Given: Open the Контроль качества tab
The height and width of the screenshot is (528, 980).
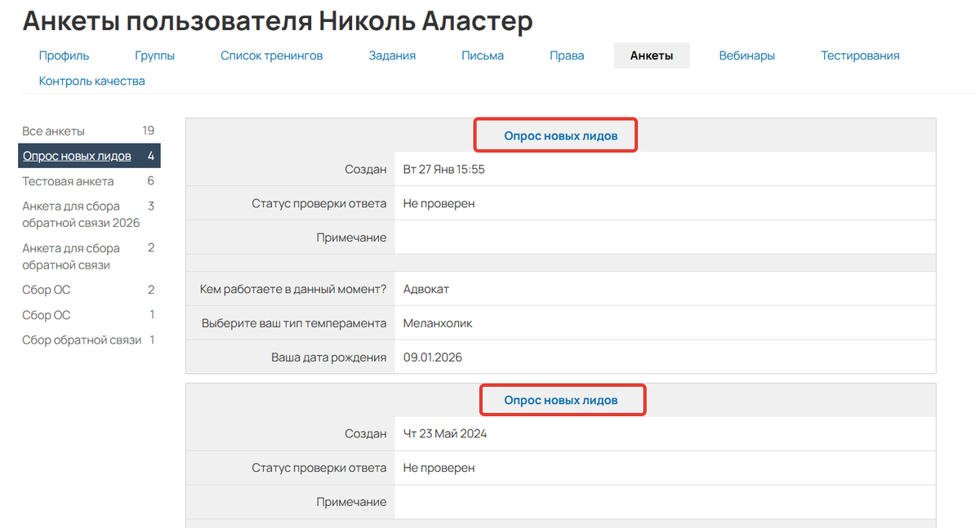Looking at the screenshot, I should (92, 80).
